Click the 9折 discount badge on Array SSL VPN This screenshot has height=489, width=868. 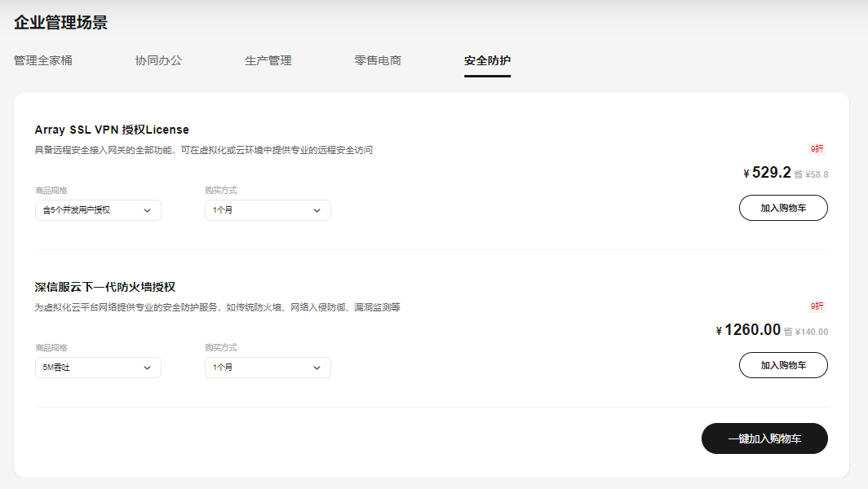[x=818, y=148]
